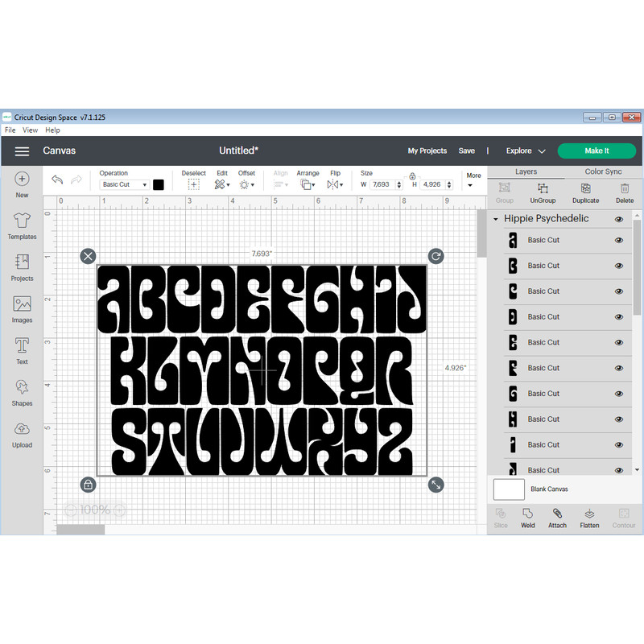The image size is (644, 644).
Task: Collapse the Hippie Psychedelic layer group
Action: (494, 218)
